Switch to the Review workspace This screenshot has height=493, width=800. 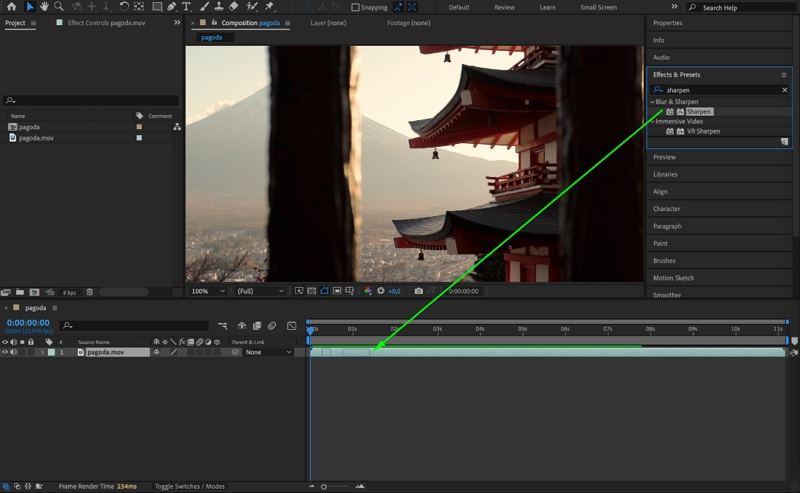pyautogui.click(x=504, y=7)
